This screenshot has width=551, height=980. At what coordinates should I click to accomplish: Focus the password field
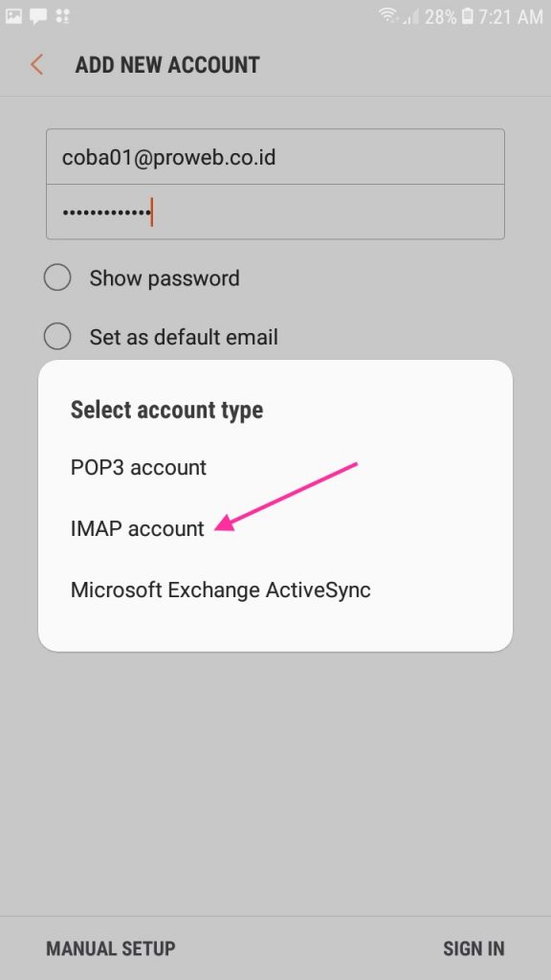[275, 212]
